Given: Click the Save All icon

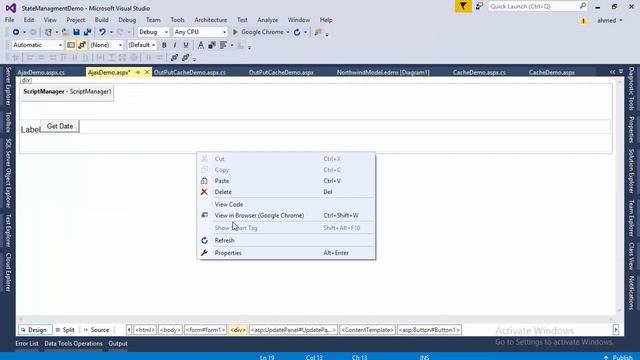Looking at the screenshot, I should 87,32.
